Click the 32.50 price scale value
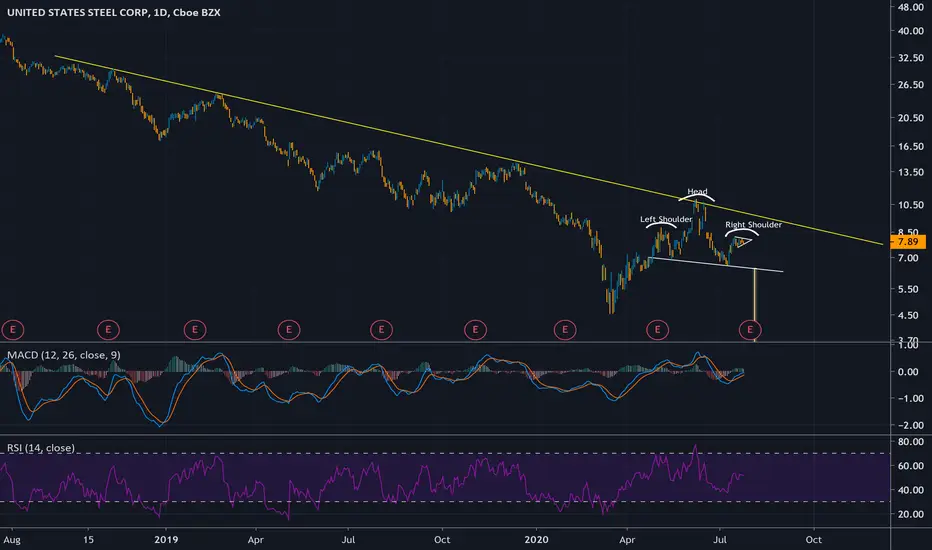Image resolution: width=932 pixels, height=550 pixels. click(911, 58)
